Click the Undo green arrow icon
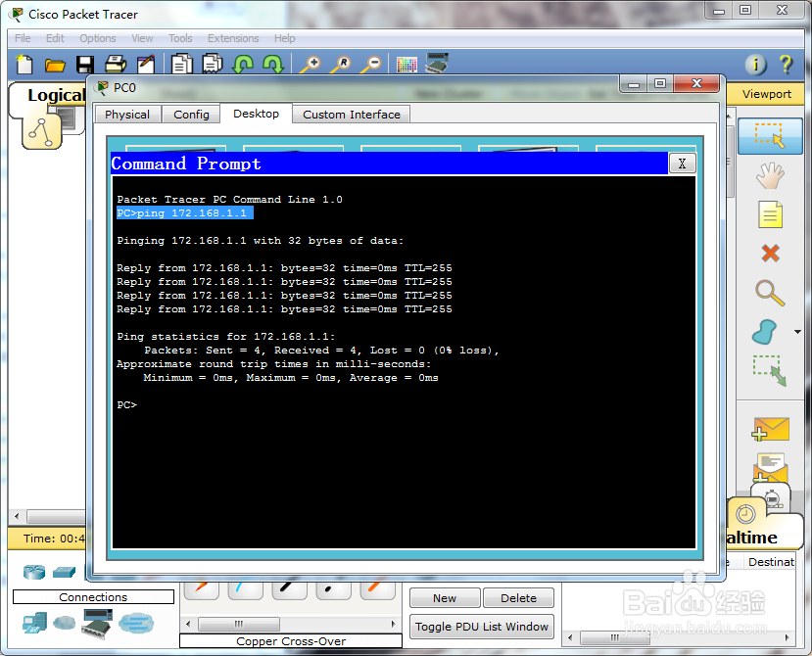Viewport: 812px width, 656px height. 243,65
